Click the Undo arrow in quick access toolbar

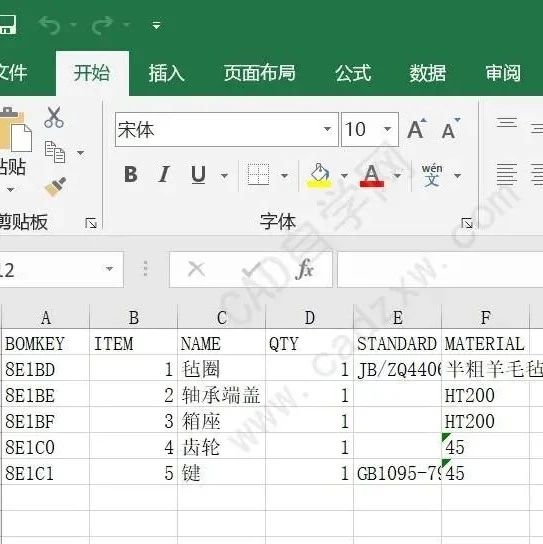pos(50,25)
